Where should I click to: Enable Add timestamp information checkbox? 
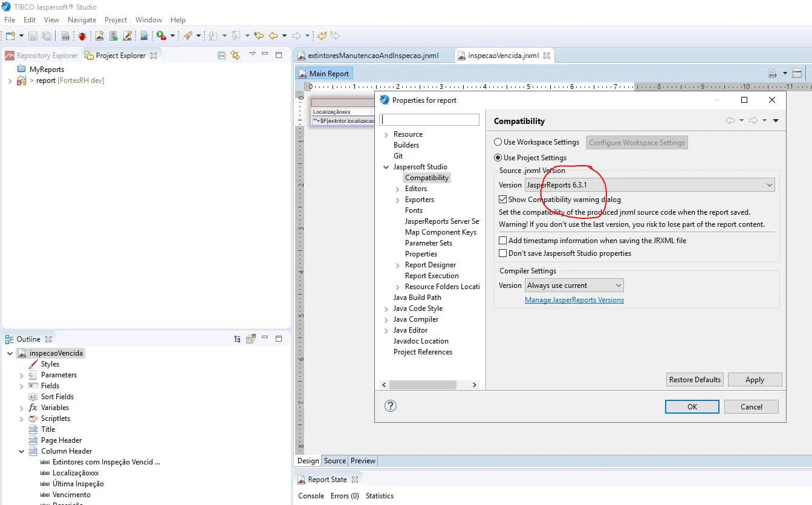pos(502,241)
